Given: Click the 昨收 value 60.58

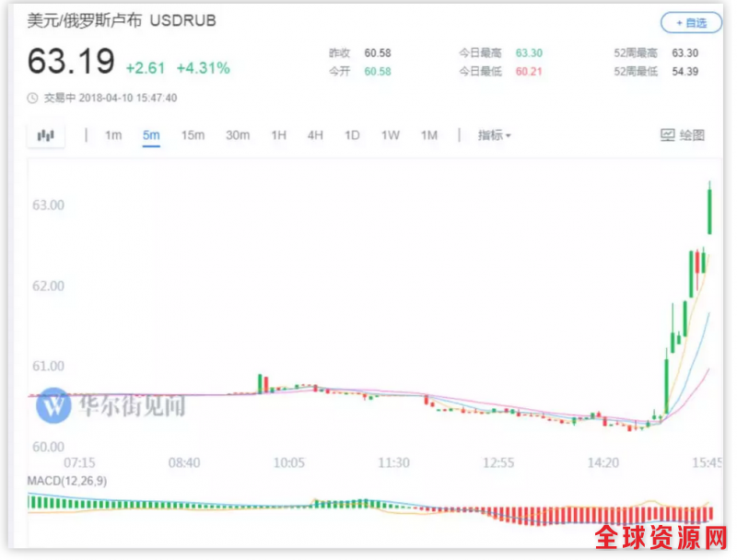Looking at the screenshot, I should click(378, 53).
